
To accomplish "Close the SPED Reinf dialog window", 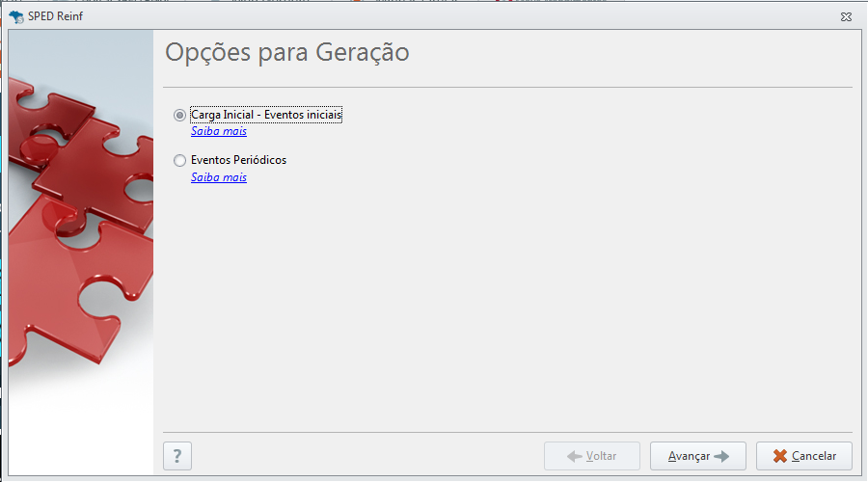I will click(846, 16).
